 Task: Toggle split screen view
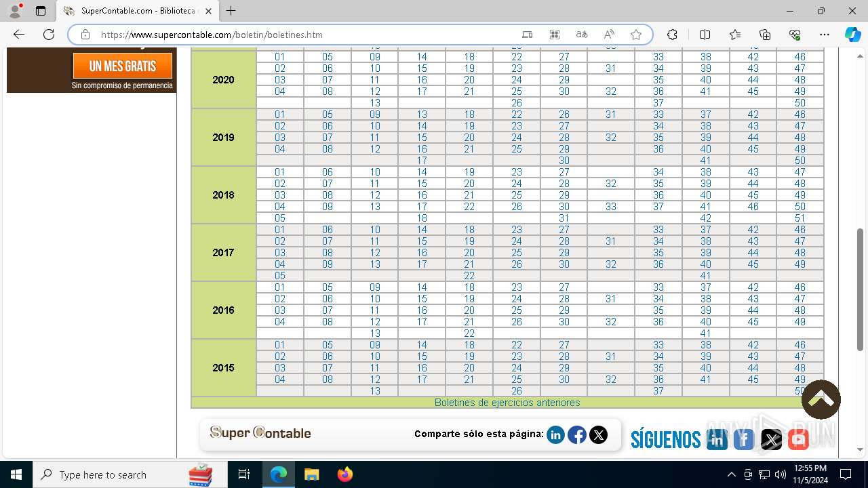tap(705, 35)
